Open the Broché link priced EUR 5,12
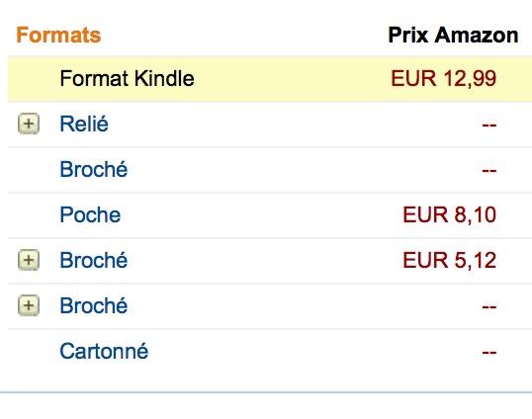Image resolution: width=532 pixels, height=419 pixels. pos(93,260)
